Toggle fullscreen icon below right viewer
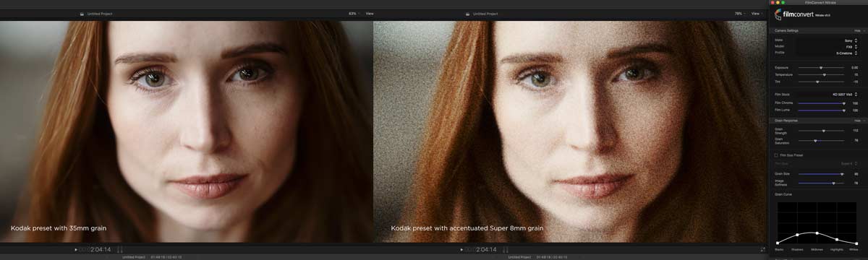This screenshot has height=260, width=868. (x=762, y=249)
